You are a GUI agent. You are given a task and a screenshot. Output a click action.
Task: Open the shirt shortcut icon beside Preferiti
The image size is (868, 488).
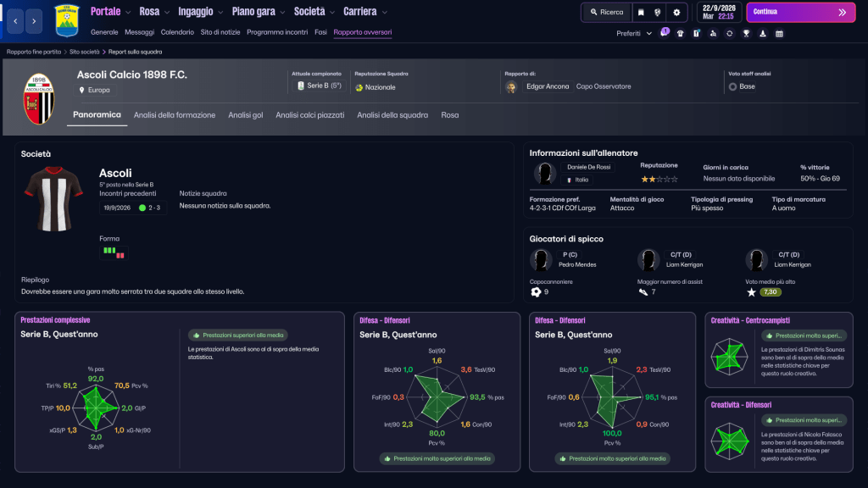click(x=681, y=34)
